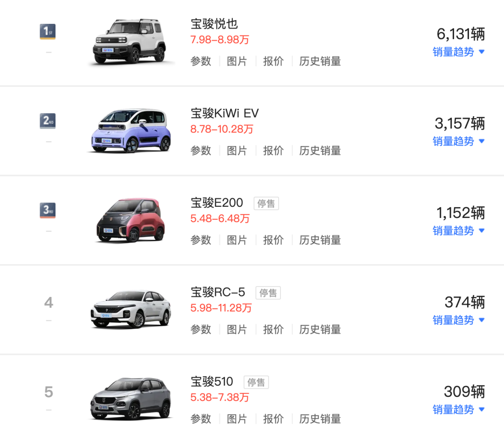
Task: Expand 销量趋势 for 宝骏RC-5
Action: tap(458, 320)
